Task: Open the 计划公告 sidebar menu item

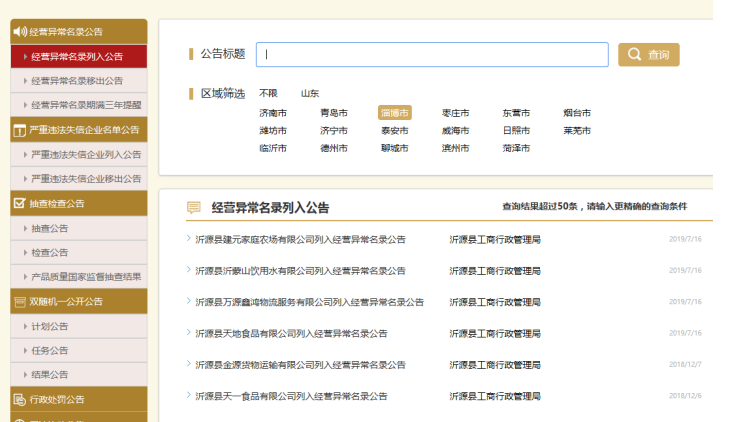Action: (50, 326)
